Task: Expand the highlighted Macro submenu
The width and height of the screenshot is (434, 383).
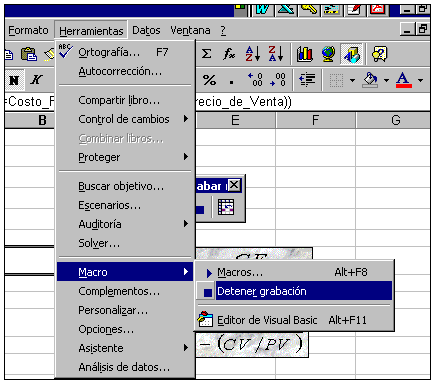Action: (x=125, y=272)
